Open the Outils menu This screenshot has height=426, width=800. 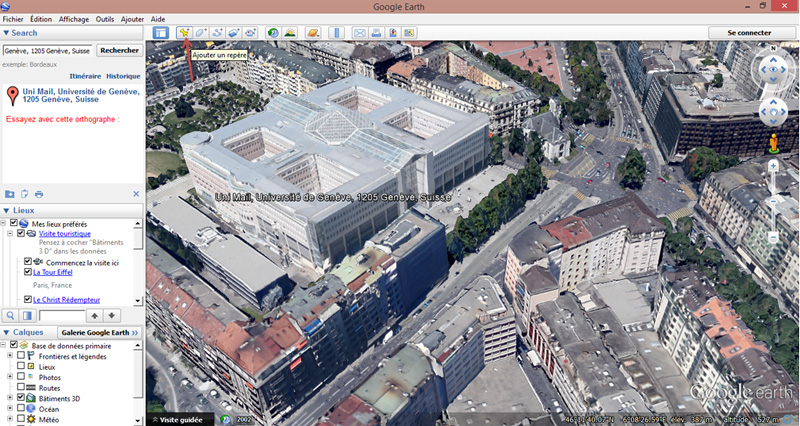coord(105,19)
